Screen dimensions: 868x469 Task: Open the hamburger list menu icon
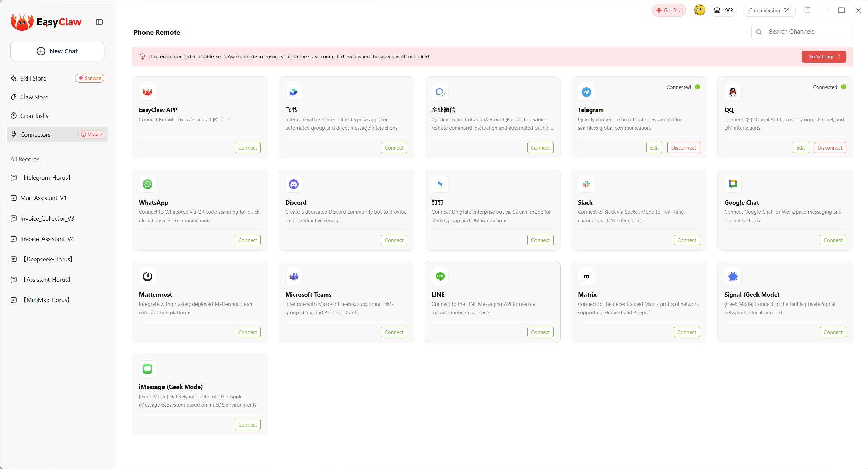click(x=807, y=10)
